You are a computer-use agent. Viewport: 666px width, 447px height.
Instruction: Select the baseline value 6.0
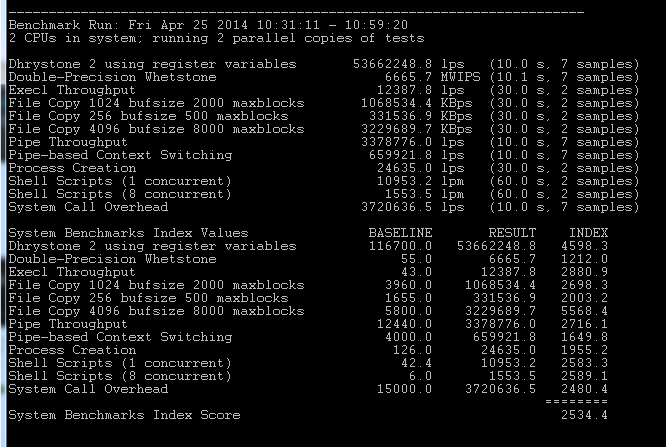coord(420,376)
